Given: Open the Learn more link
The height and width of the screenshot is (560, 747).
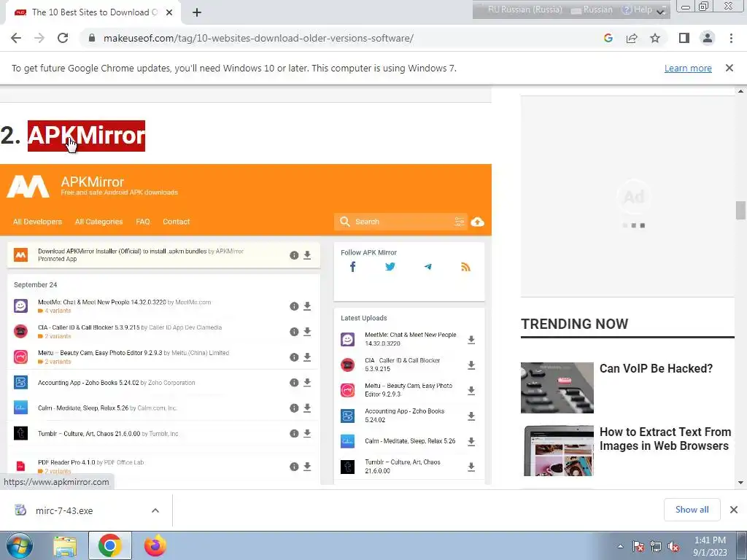Looking at the screenshot, I should tap(688, 68).
